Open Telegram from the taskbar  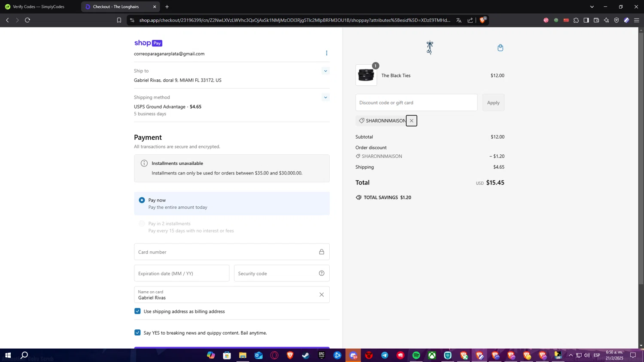[385, 355]
